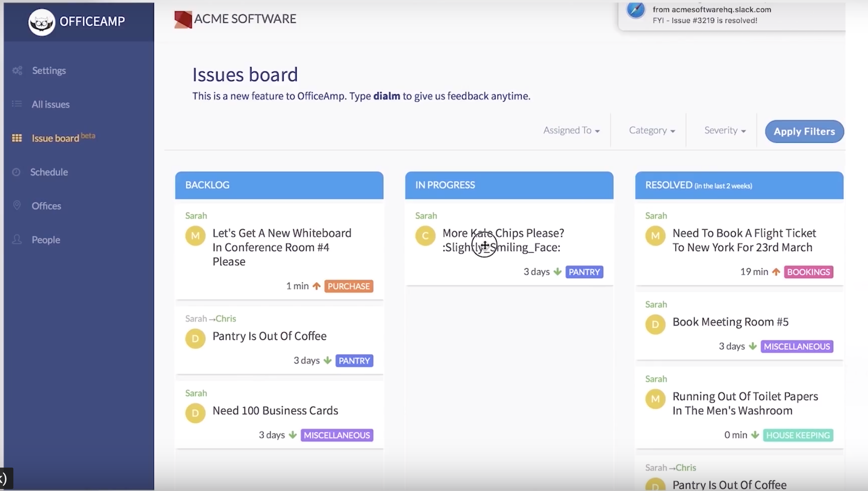Click the compass icon in the Slack notification
The width and height of the screenshot is (868, 491).
click(635, 10)
